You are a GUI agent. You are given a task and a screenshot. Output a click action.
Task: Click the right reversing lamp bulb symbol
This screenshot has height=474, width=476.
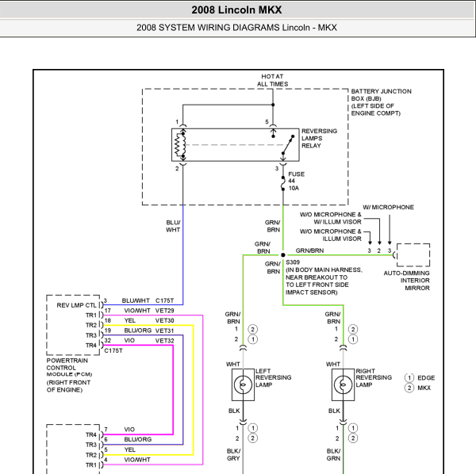[343, 384]
